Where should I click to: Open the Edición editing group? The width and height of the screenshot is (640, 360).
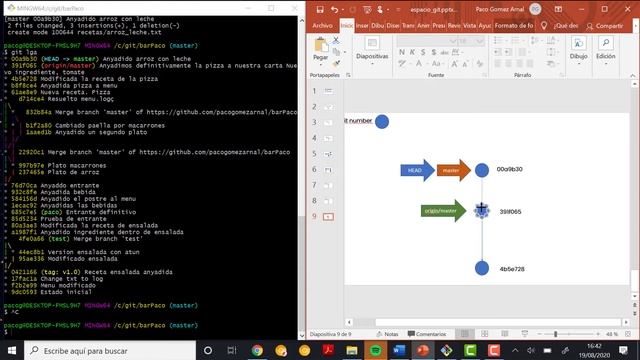tap(605, 51)
